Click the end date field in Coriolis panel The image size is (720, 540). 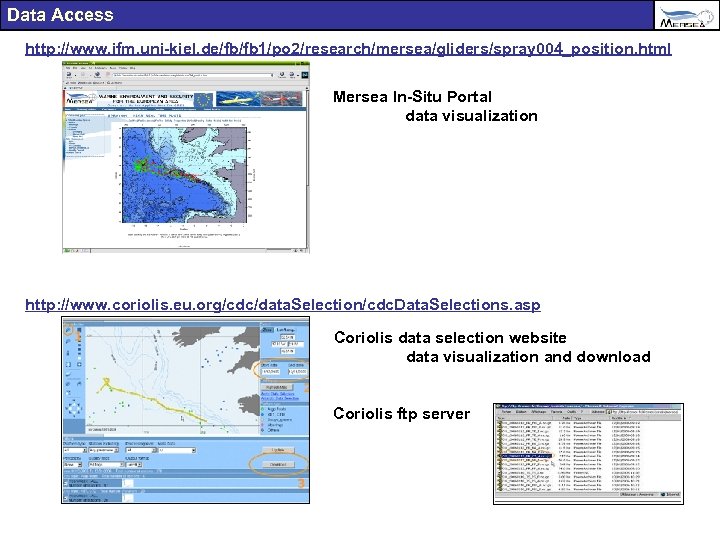coord(298,371)
